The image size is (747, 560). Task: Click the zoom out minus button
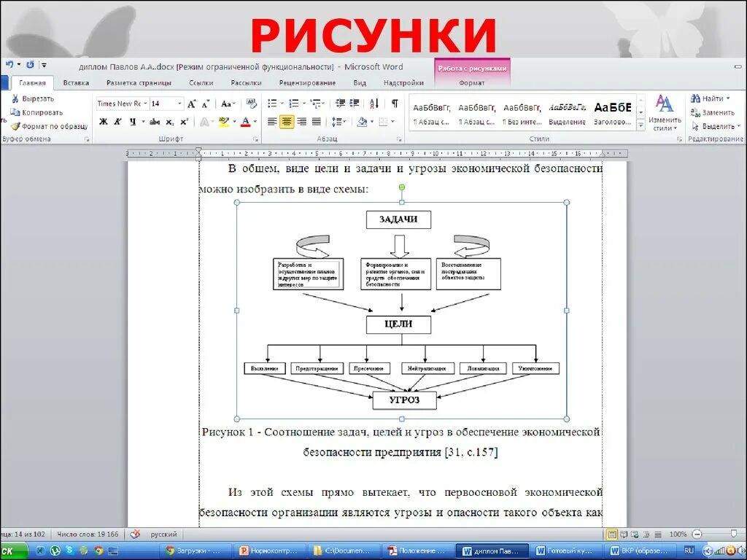click(697, 534)
